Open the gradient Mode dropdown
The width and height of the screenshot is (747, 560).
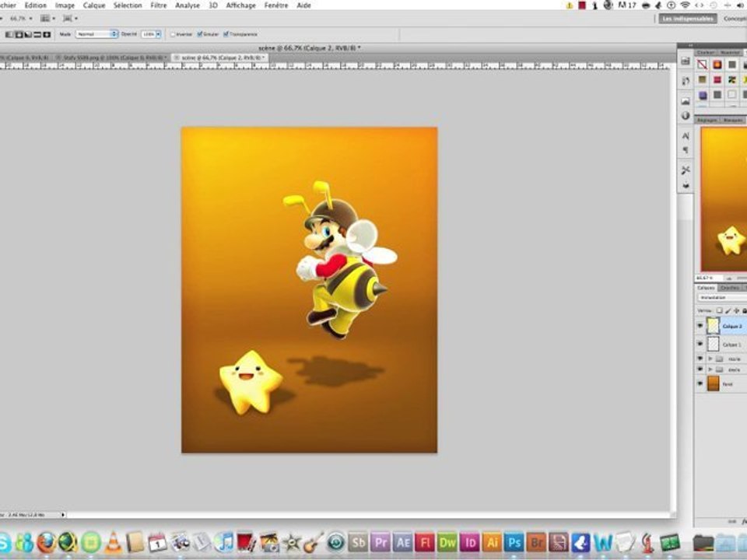96,34
